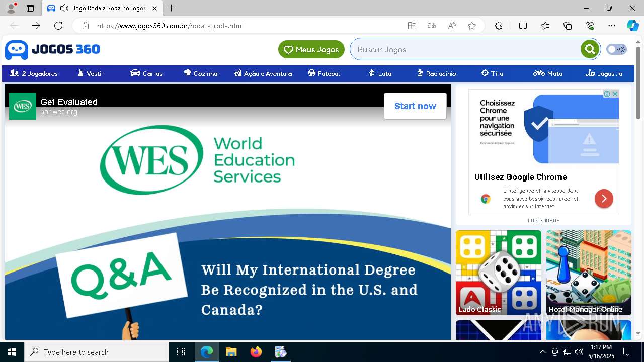Open the Windows Start menu
Image resolution: width=644 pixels, height=362 pixels.
[x=12, y=352]
